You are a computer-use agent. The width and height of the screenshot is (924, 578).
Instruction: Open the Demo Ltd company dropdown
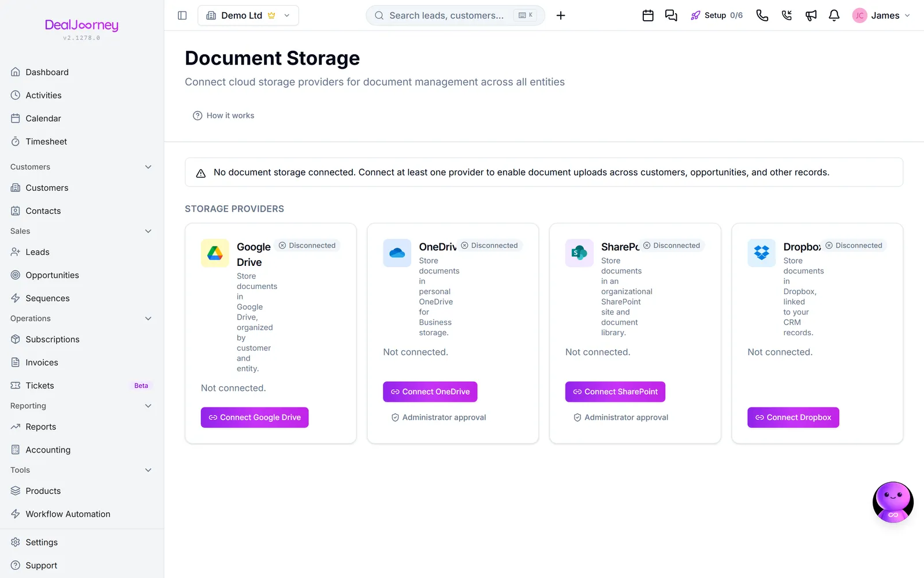click(248, 16)
